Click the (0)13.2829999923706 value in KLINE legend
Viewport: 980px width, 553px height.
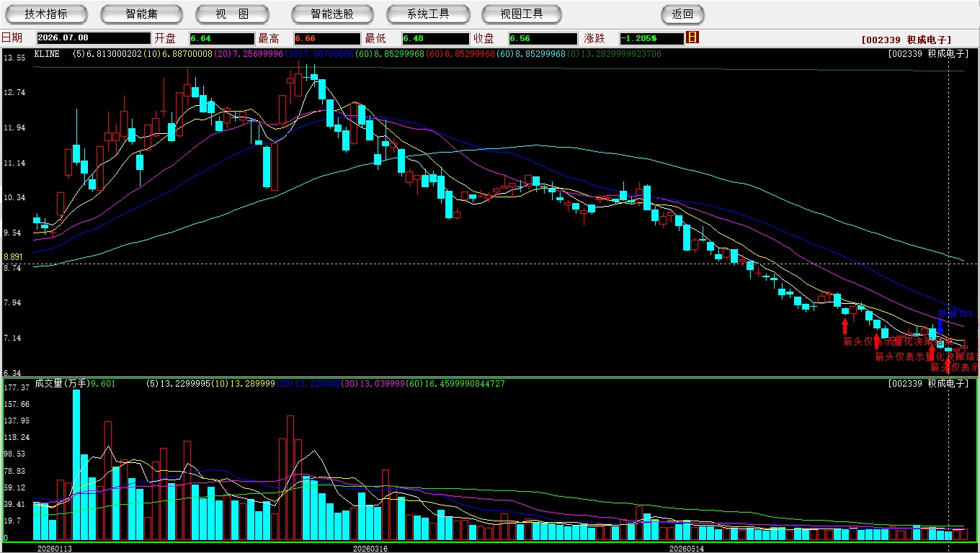[614, 54]
